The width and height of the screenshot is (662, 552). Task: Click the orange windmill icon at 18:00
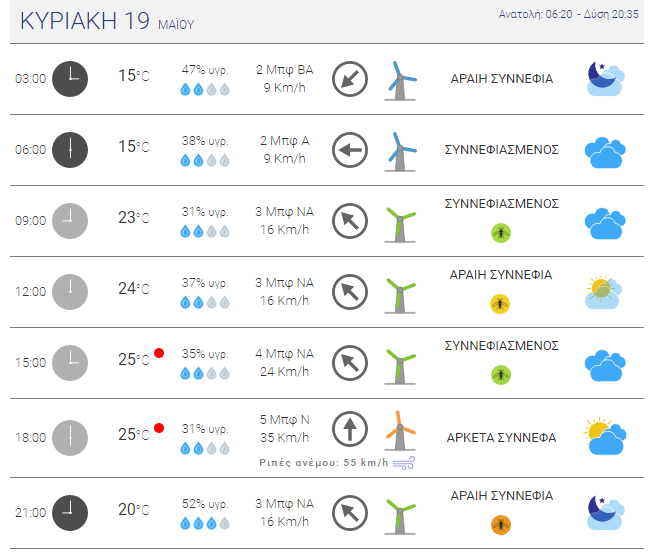pyautogui.click(x=400, y=430)
